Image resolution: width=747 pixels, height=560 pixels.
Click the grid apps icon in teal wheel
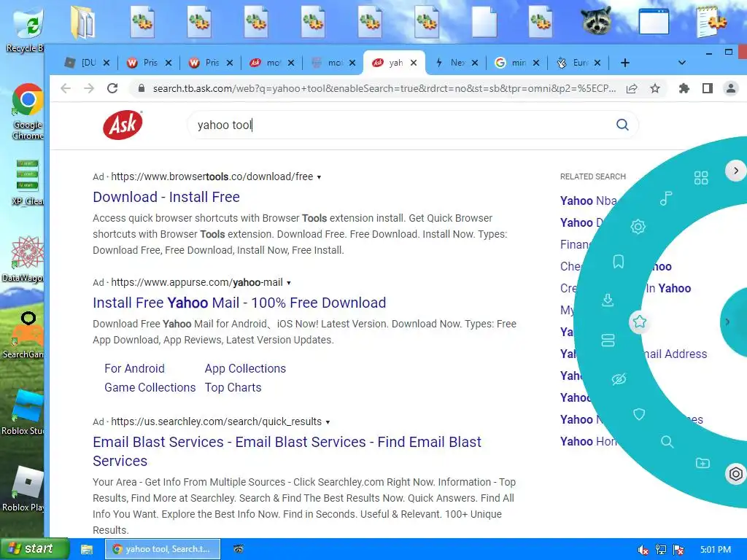click(x=701, y=178)
